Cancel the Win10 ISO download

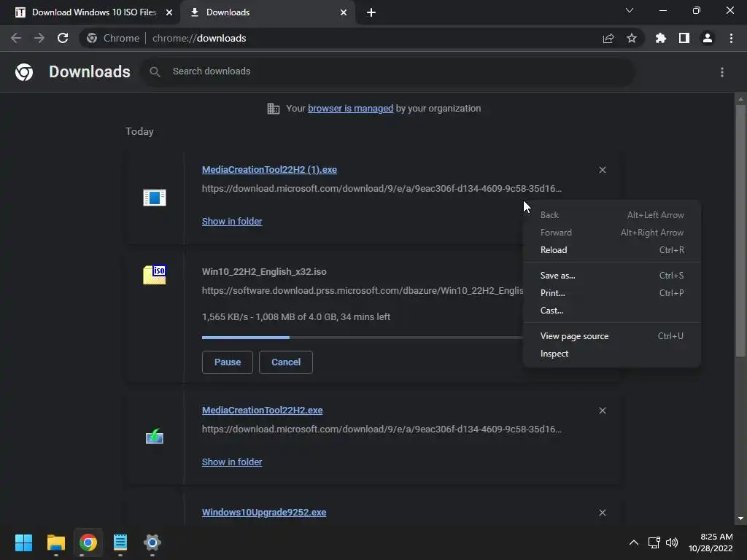(286, 362)
